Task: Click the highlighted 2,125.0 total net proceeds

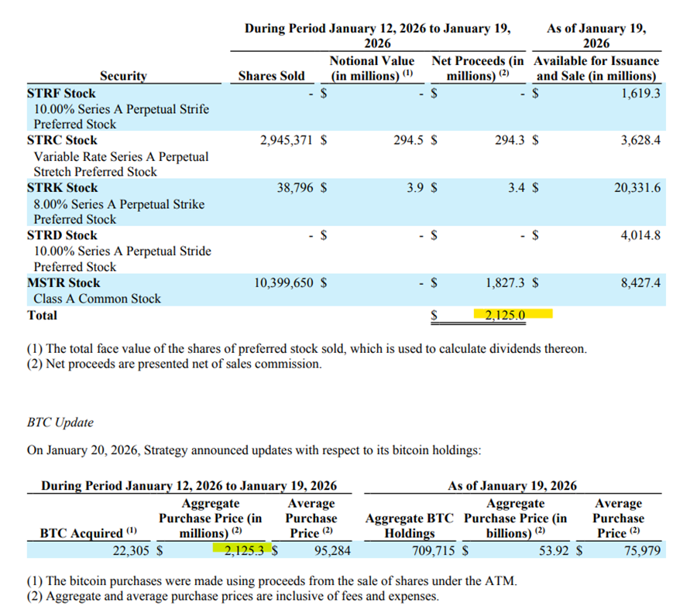Action: (503, 314)
